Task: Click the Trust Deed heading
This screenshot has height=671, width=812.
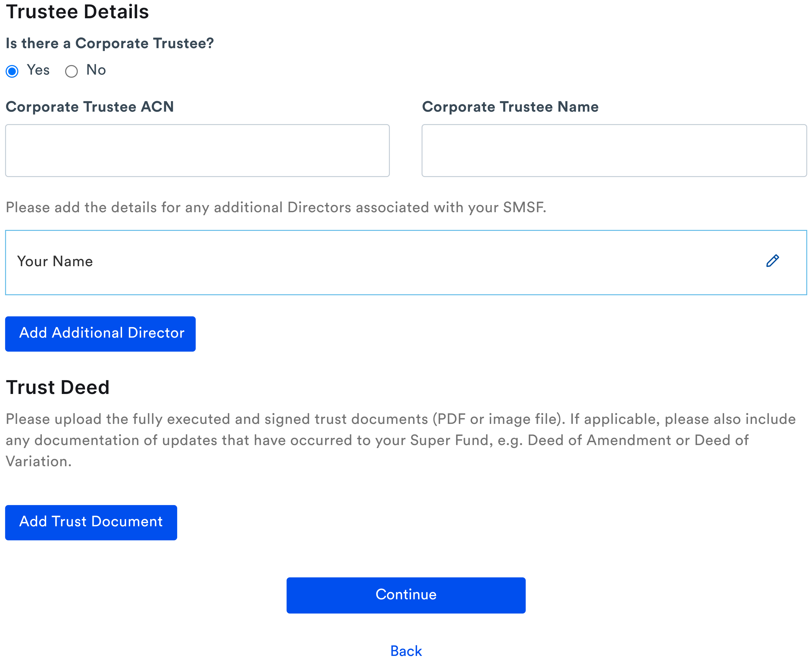Action: pyautogui.click(x=58, y=387)
